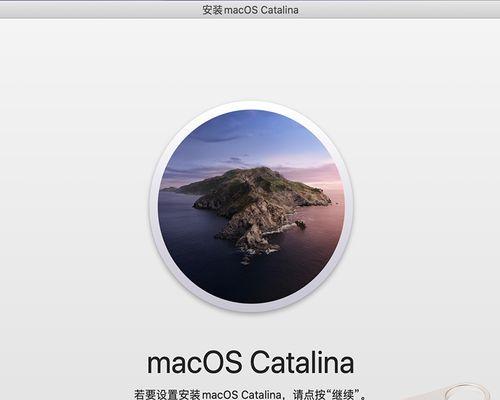
Task: Click the circular macOS Catalina installer icon
Action: pyautogui.click(x=251, y=206)
